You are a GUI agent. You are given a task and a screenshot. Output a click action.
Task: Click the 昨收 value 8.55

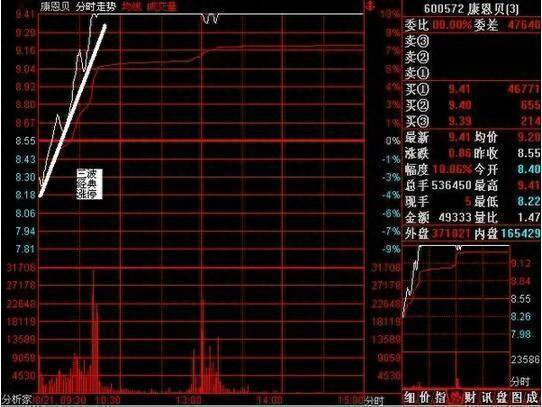[529, 153]
